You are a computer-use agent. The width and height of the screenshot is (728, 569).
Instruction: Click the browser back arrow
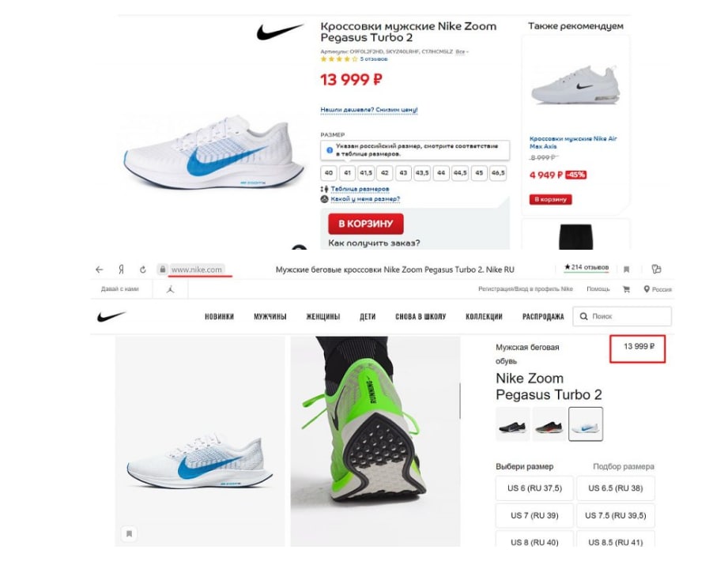click(x=99, y=269)
